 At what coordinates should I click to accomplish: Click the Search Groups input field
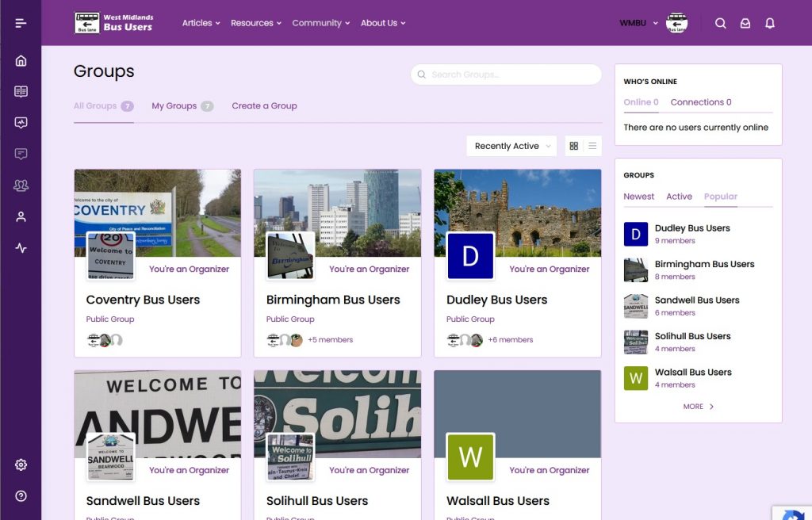[507, 75]
